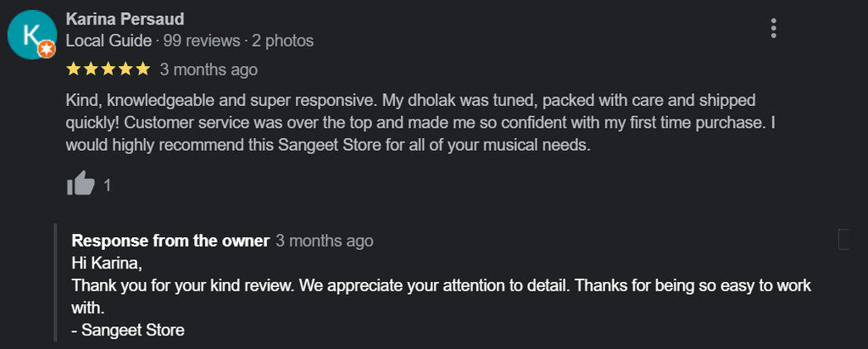
Task: Click the Response from the owner heading
Action: (170, 241)
